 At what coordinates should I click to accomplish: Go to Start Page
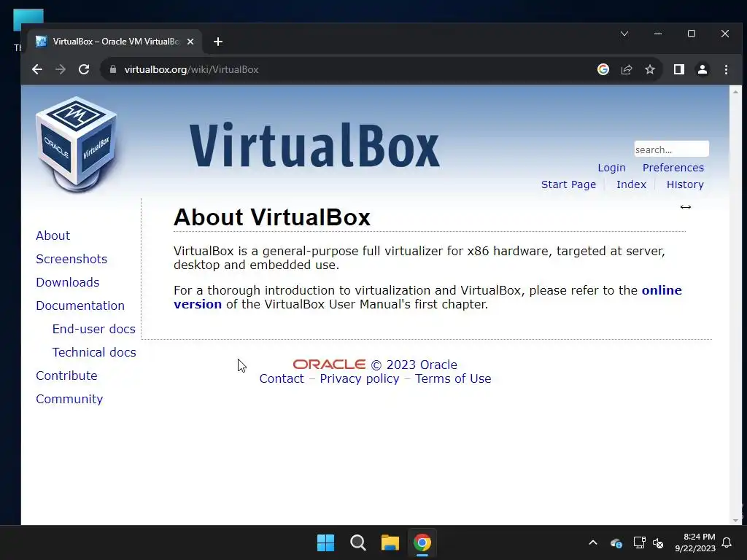tap(568, 184)
